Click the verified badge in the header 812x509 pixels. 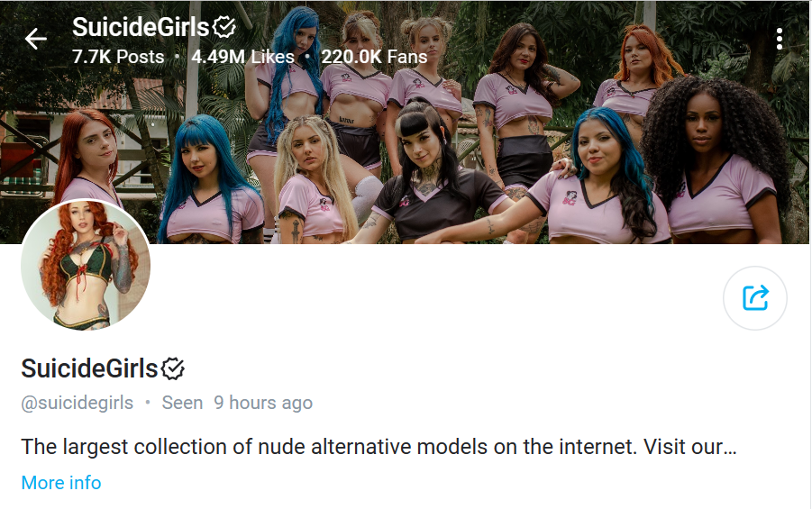(224, 27)
